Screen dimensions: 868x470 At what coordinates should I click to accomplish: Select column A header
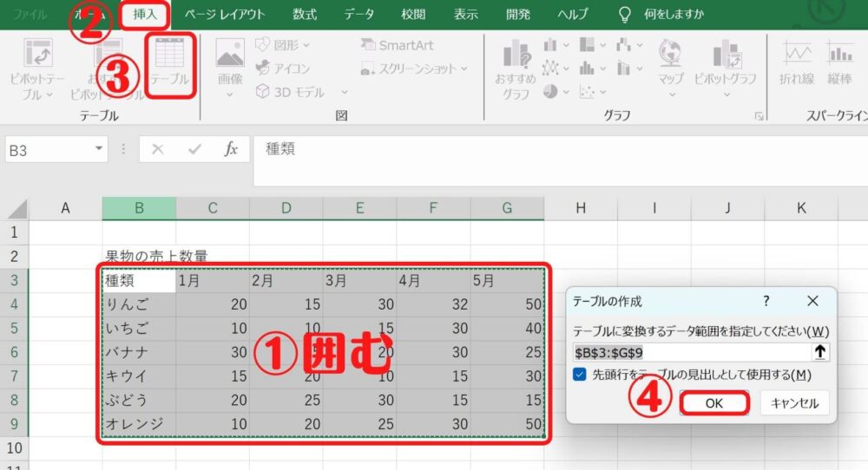coord(65,208)
